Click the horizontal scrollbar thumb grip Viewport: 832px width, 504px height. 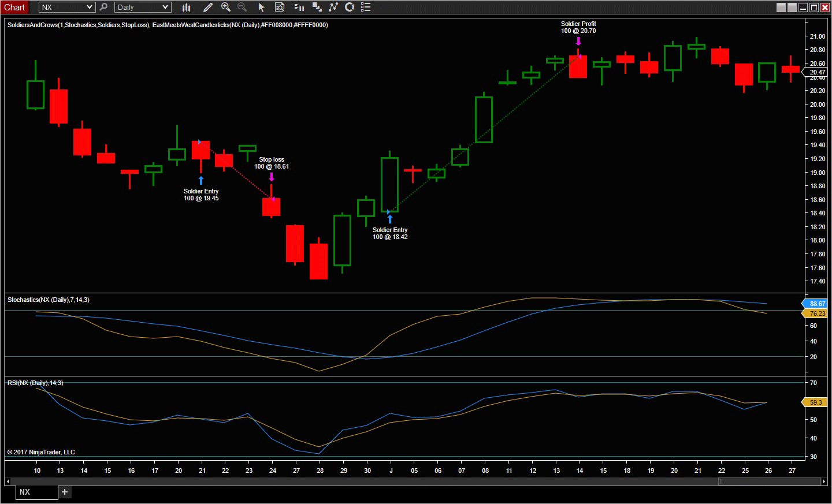pyautogui.click(x=720, y=481)
